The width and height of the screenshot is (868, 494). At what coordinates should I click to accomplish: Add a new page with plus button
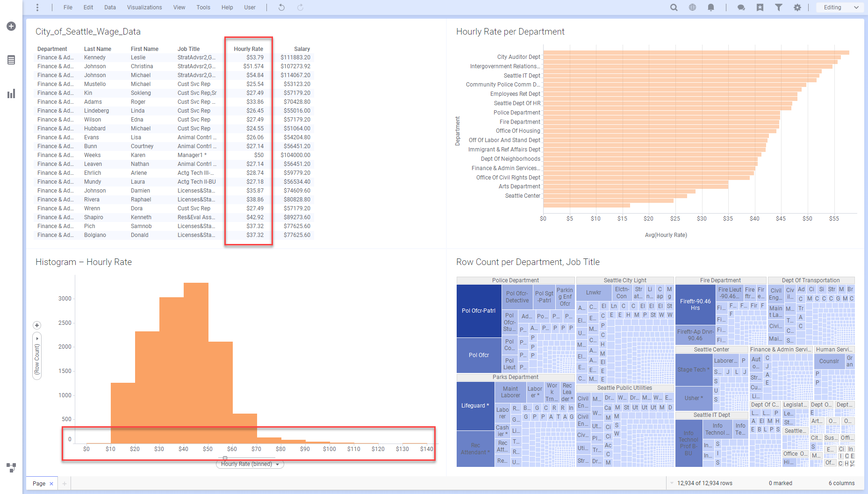point(65,484)
